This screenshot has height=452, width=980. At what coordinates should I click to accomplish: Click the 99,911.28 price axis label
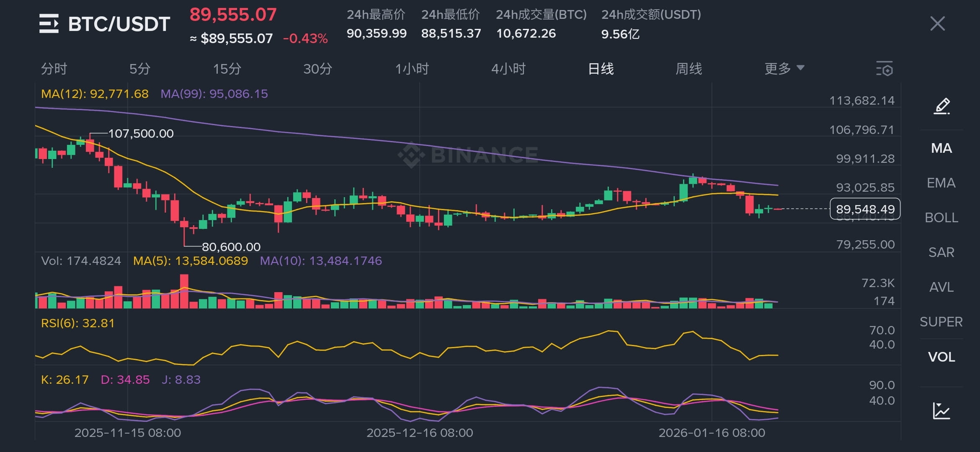pos(865,159)
